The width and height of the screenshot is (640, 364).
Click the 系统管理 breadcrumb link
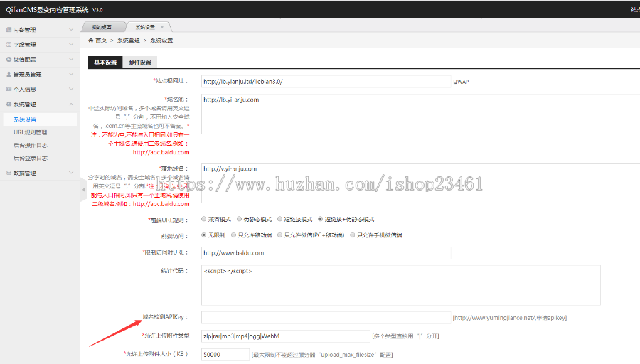pos(128,40)
